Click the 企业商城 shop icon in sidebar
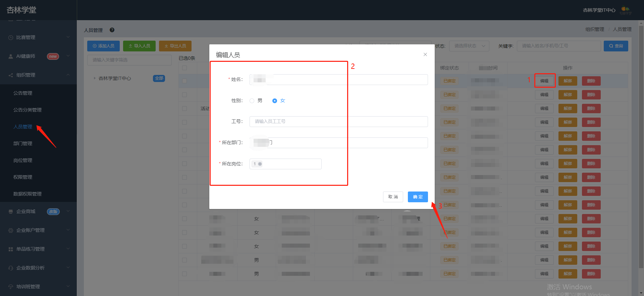This screenshot has width=644, height=296. [11, 211]
